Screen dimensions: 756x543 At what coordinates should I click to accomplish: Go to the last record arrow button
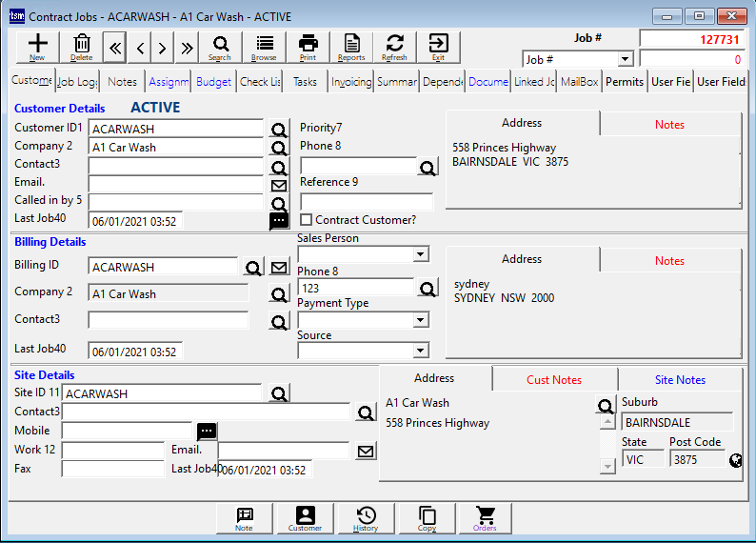187,48
